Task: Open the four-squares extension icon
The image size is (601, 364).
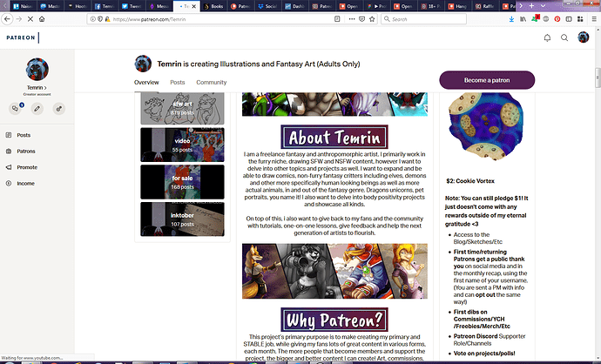Action: pyautogui.click(x=580, y=19)
